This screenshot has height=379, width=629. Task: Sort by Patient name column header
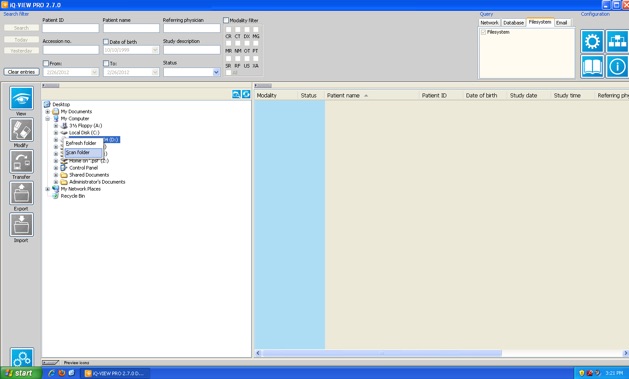(x=371, y=95)
